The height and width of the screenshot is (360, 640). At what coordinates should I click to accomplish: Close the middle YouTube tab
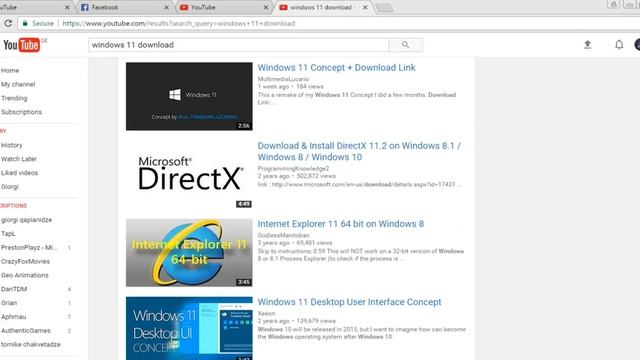tap(266, 7)
